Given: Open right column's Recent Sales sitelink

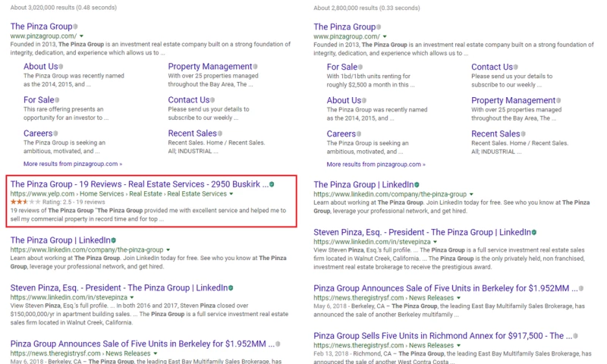Looking at the screenshot, I should [x=495, y=133].
